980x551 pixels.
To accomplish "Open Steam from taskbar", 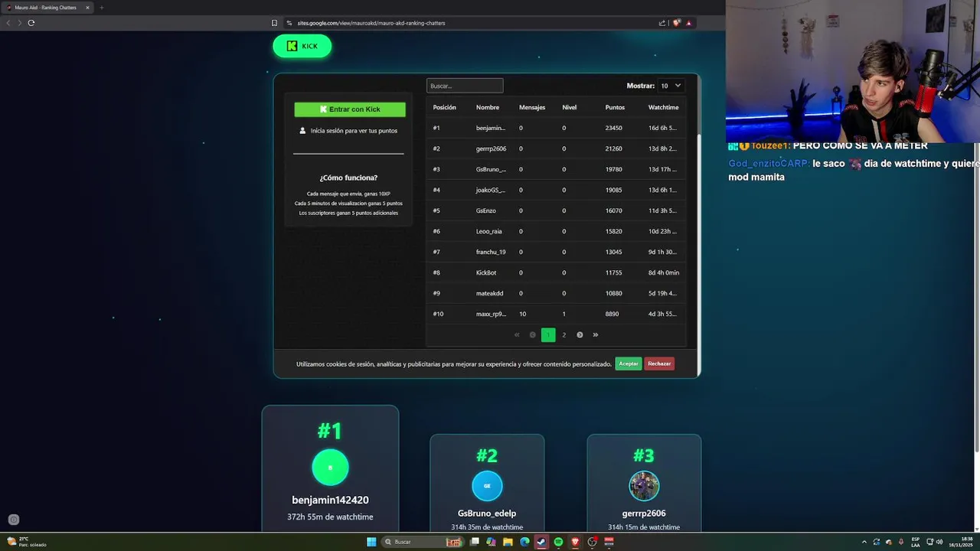I will 541,542.
